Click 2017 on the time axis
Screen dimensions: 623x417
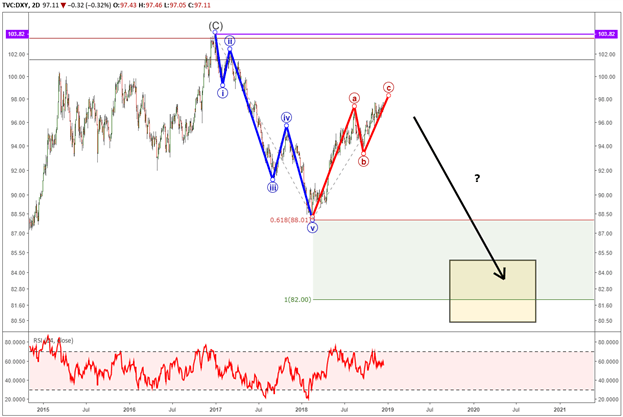coord(215,409)
